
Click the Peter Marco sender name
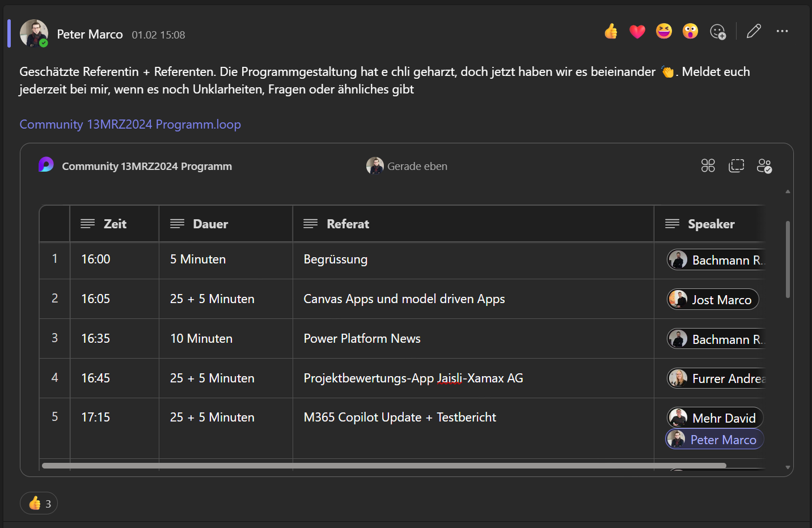(x=90, y=35)
